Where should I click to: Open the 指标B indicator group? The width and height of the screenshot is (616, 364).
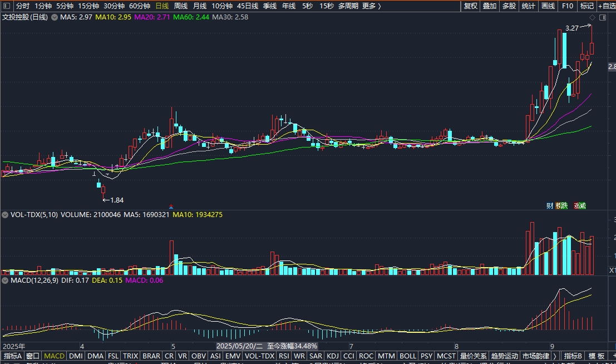click(x=573, y=356)
